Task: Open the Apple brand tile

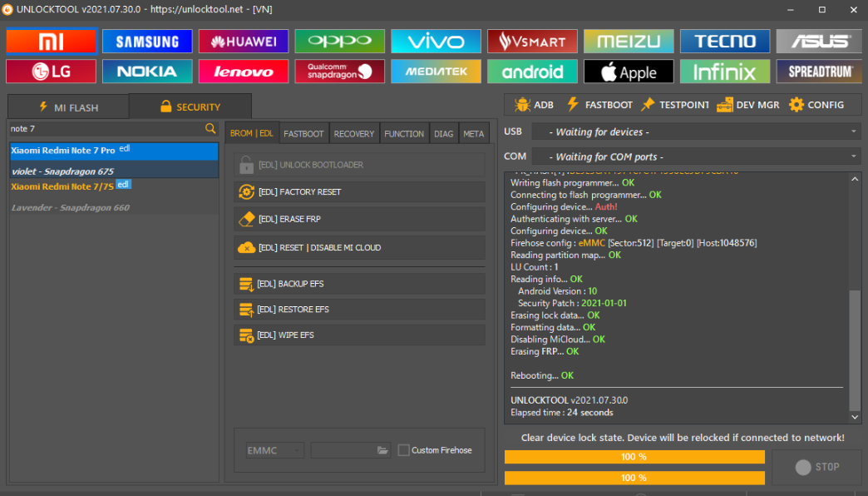Action: 629,72
